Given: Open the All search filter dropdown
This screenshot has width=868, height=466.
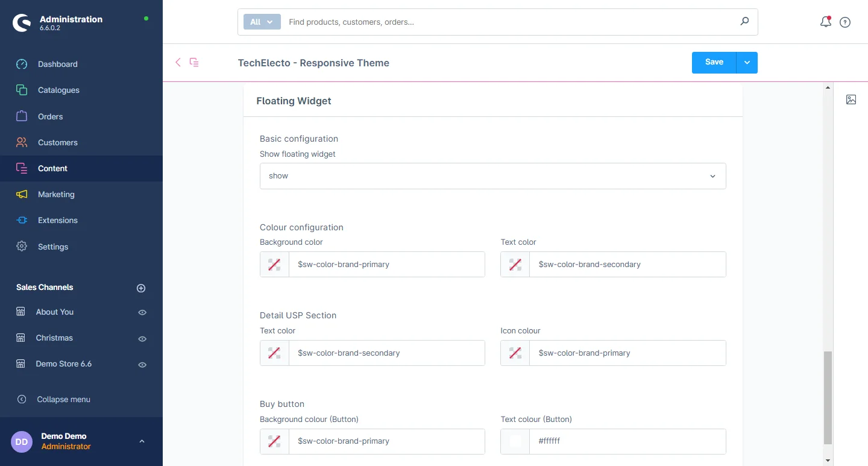Looking at the screenshot, I should pyautogui.click(x=262, y=22).
